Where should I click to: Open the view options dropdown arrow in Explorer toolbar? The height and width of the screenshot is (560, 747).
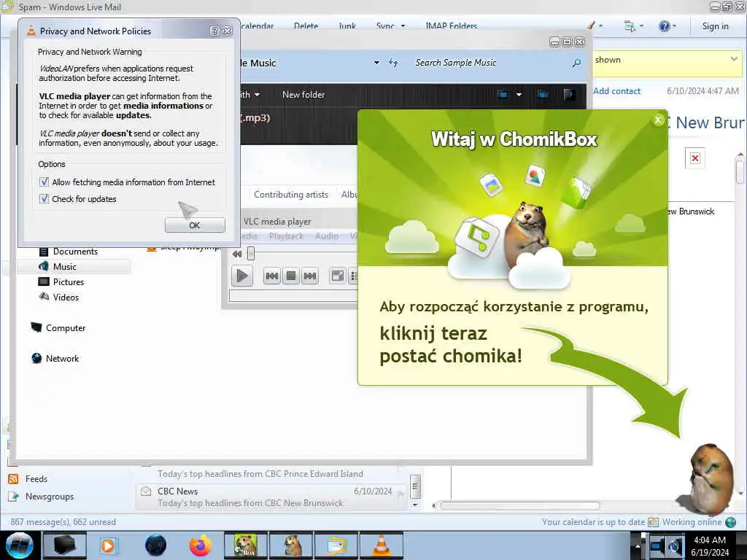pos(519,94)
